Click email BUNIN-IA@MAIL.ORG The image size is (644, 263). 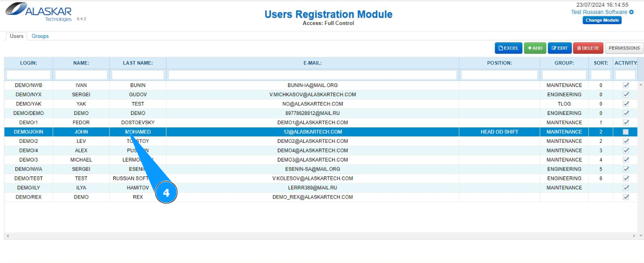click(x=312, y=85)
